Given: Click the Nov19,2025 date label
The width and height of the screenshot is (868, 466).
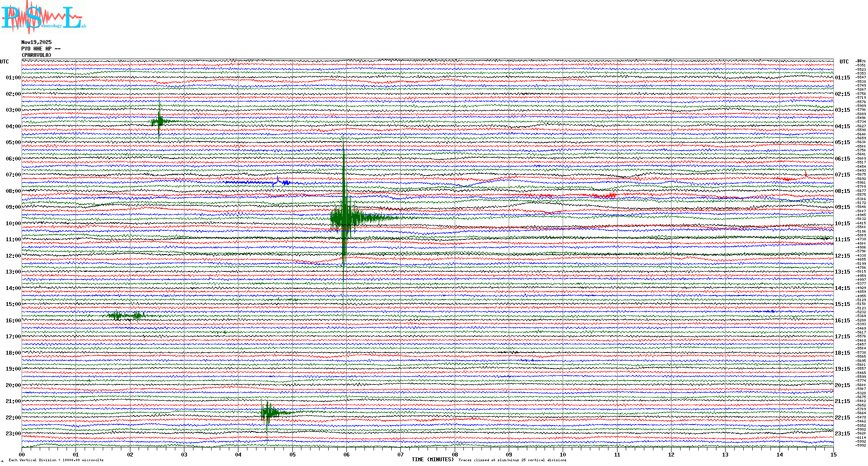Looking at the screenshot, I should click(x=36, y=42).
